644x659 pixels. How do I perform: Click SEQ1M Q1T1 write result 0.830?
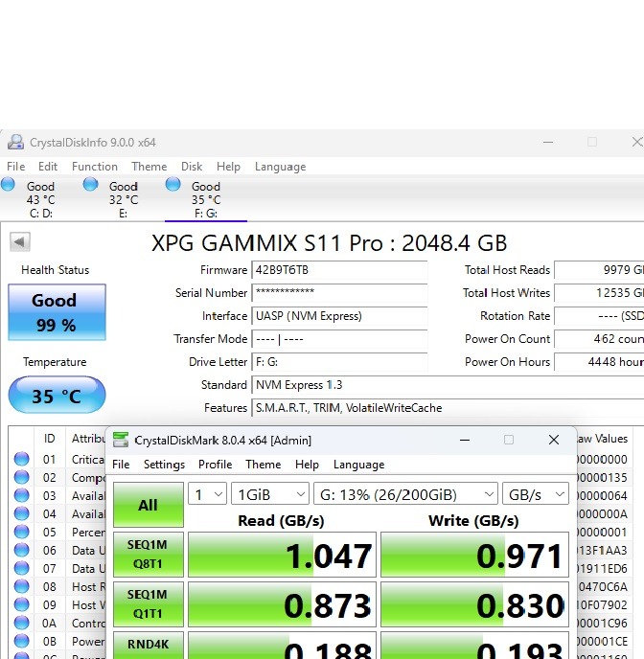tap(475, 604)
